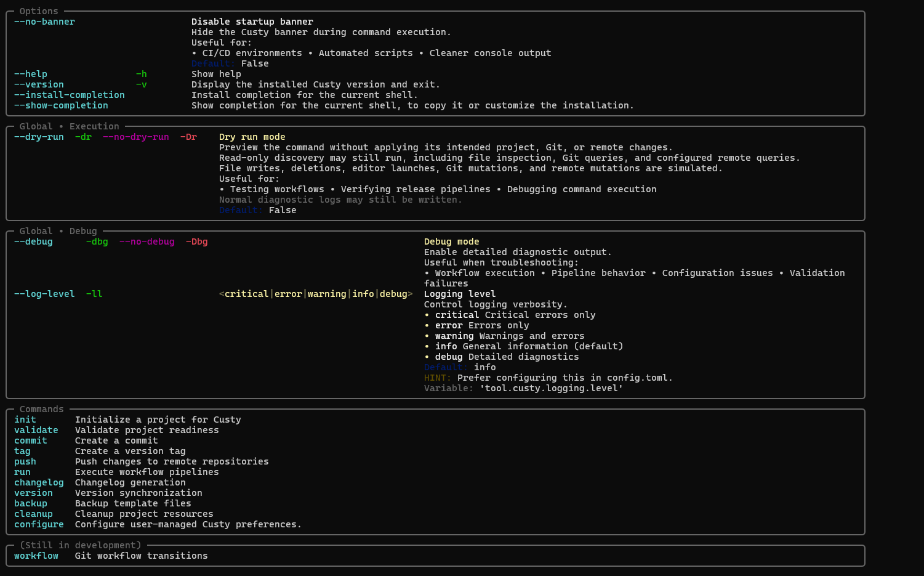Click the -dr short flag
This screenshot has width=924, height=576.
pyautogui.click(x=83, y=137)
